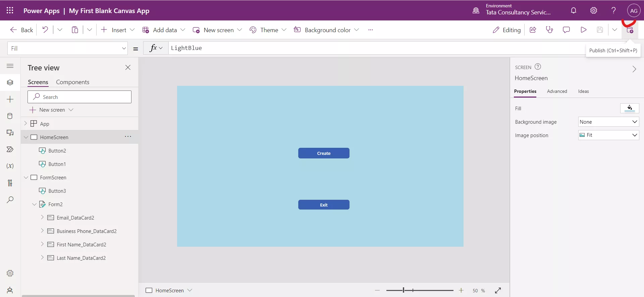644x297 pixels.
Task: Open the HomeScreen selector in status bar
Action: (x=169, y=290)
